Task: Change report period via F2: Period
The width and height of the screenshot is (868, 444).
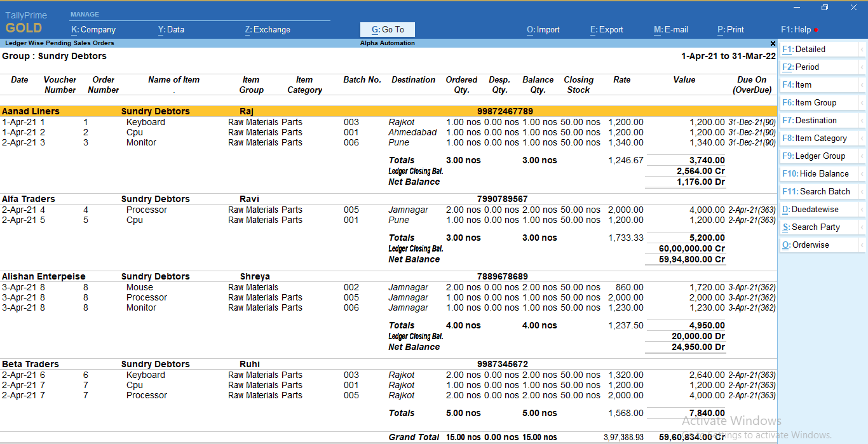Action: (x=813, y=67)
